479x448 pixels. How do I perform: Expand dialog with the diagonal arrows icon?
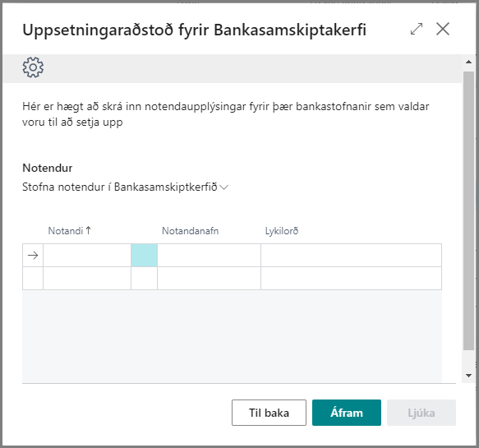417,29
